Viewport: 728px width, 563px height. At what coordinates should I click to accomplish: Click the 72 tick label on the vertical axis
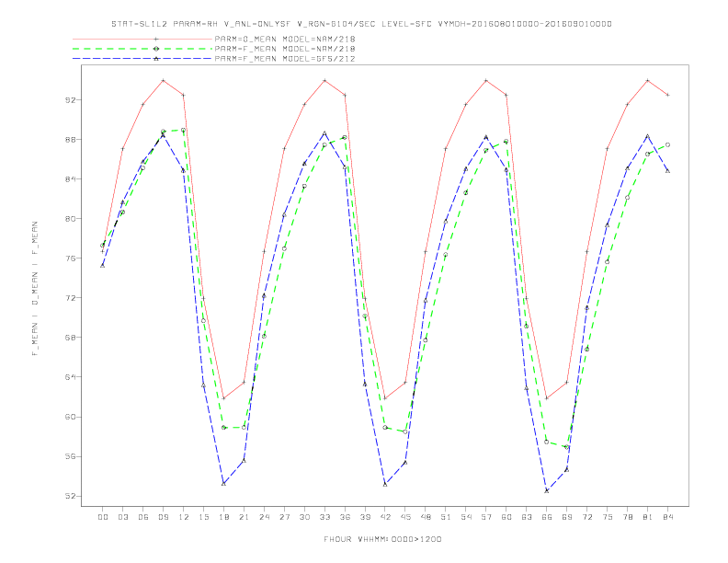pos(70,298)
